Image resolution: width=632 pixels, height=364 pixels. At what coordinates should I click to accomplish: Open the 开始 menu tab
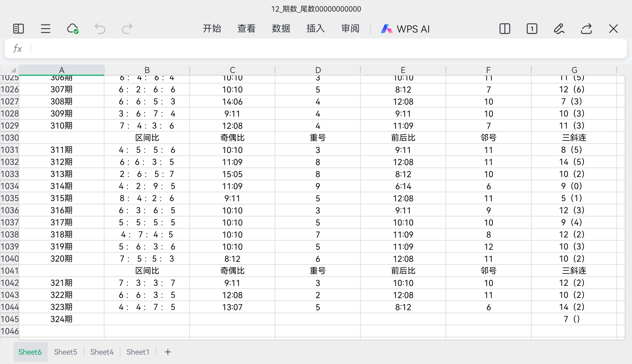tap(212, 29)
